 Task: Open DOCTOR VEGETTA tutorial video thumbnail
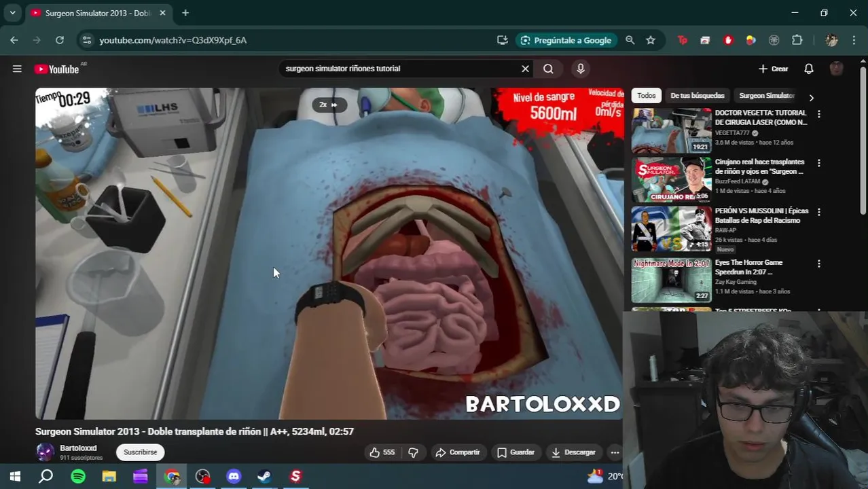point(672,130)
